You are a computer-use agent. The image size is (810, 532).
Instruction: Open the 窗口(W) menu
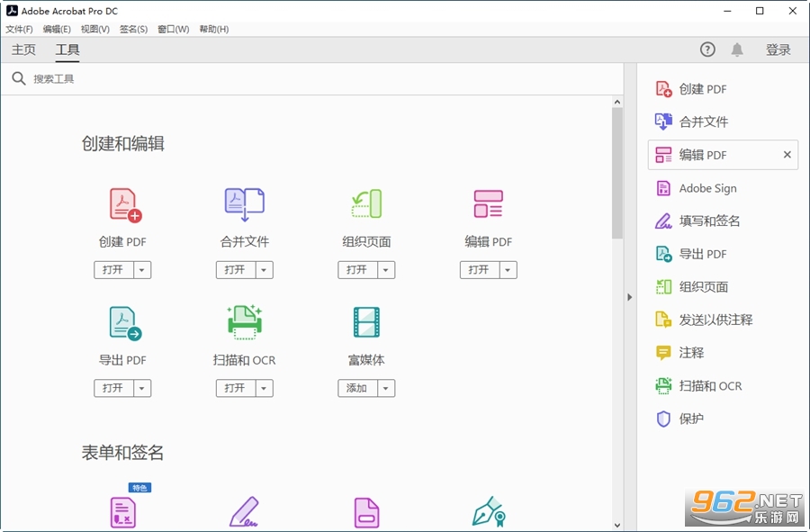pyautogui.click(x=174, y=30)
